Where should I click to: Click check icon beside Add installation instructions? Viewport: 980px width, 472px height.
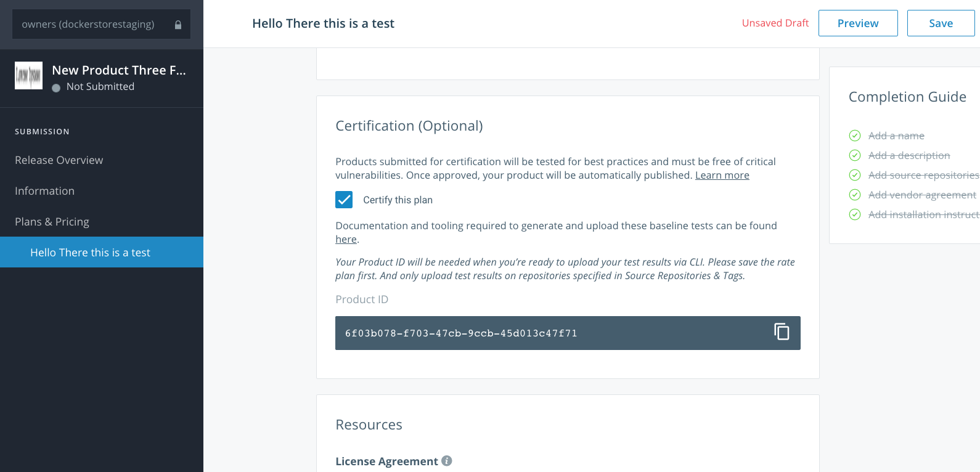coord(855,214)
